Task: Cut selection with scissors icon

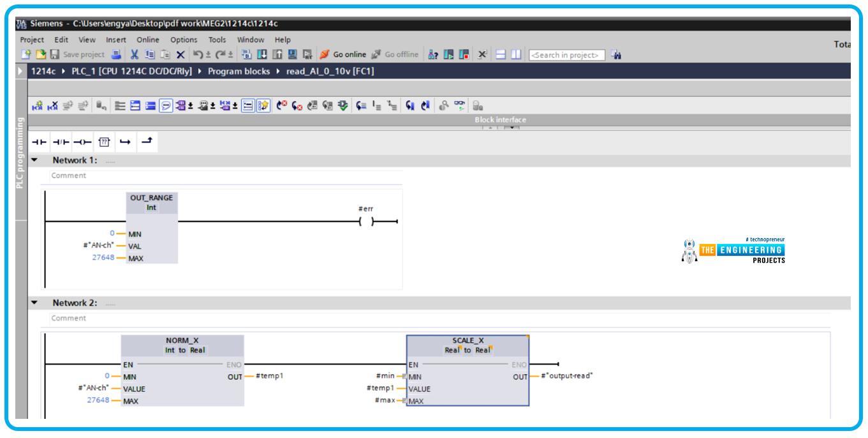Action: coord(135,55)
